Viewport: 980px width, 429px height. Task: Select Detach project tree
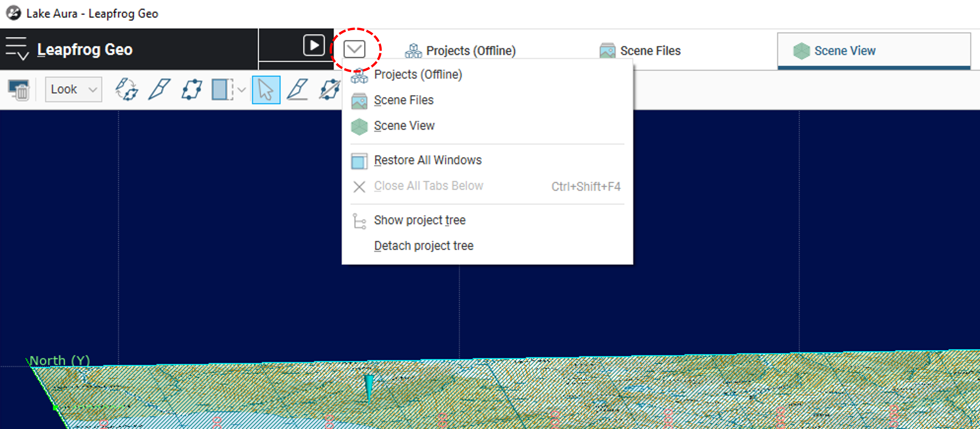[x=487, y=246]
